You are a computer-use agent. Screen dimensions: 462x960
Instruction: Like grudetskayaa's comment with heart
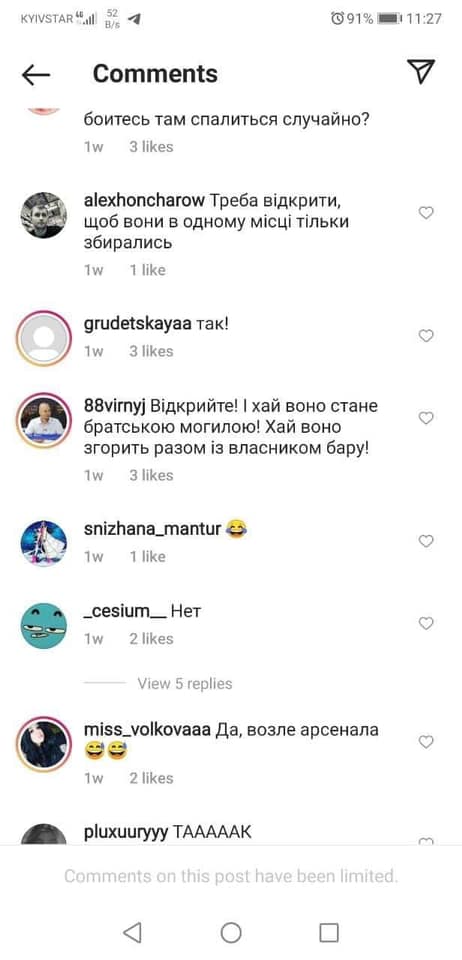click(426, 336)
